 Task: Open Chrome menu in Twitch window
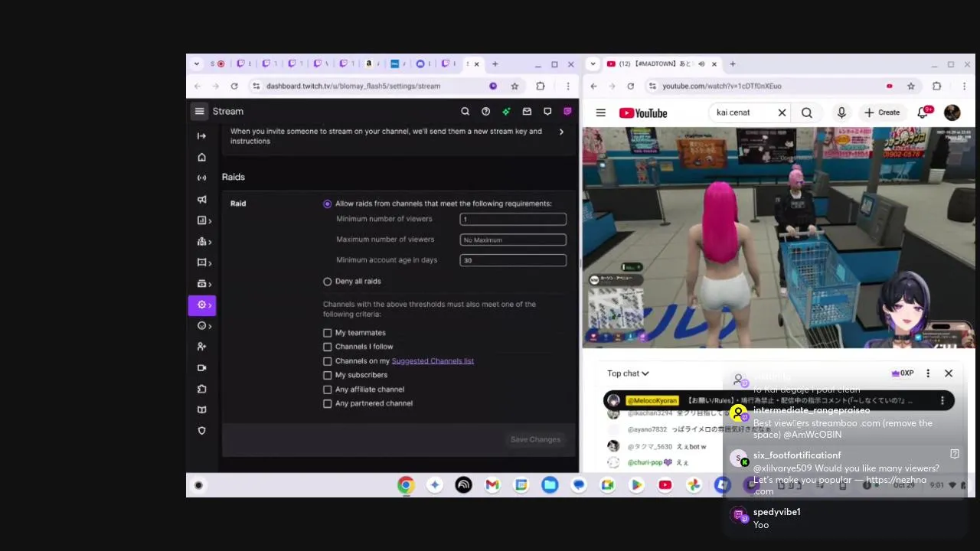pos(567,86)
